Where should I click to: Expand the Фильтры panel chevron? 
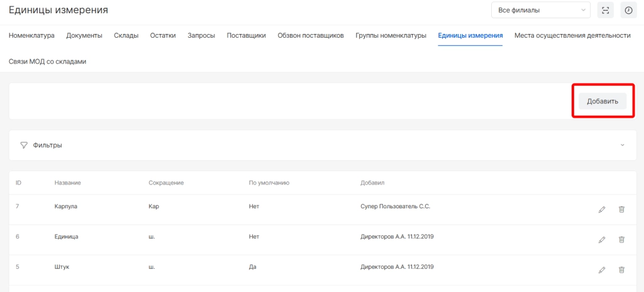623,145
